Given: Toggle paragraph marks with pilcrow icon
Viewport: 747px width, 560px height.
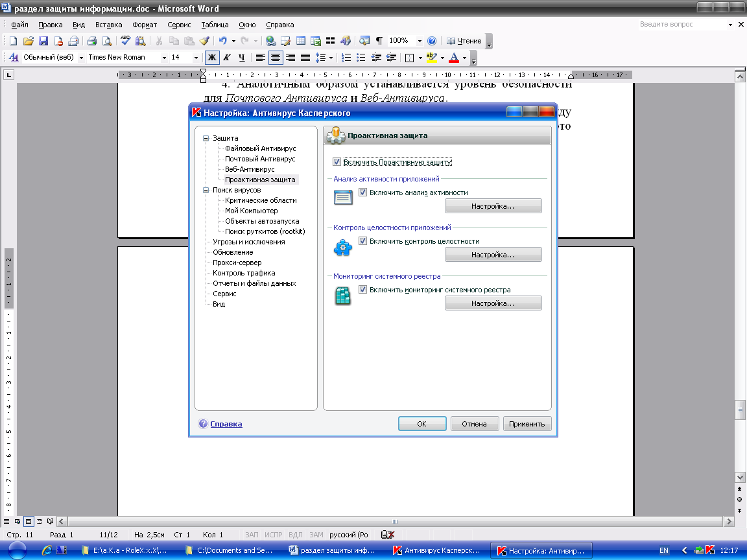Looking at the screenshot, I should coord(379,41).
